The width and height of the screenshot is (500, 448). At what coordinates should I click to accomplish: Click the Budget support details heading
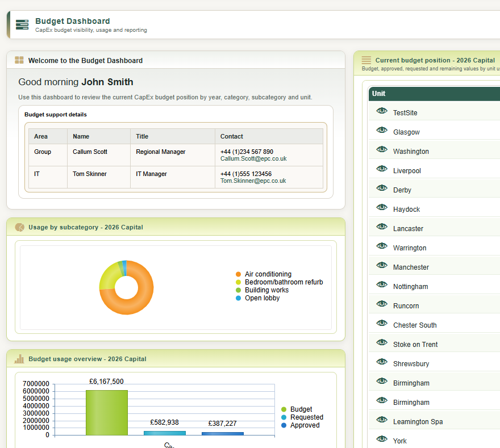(x=56, y=114)
